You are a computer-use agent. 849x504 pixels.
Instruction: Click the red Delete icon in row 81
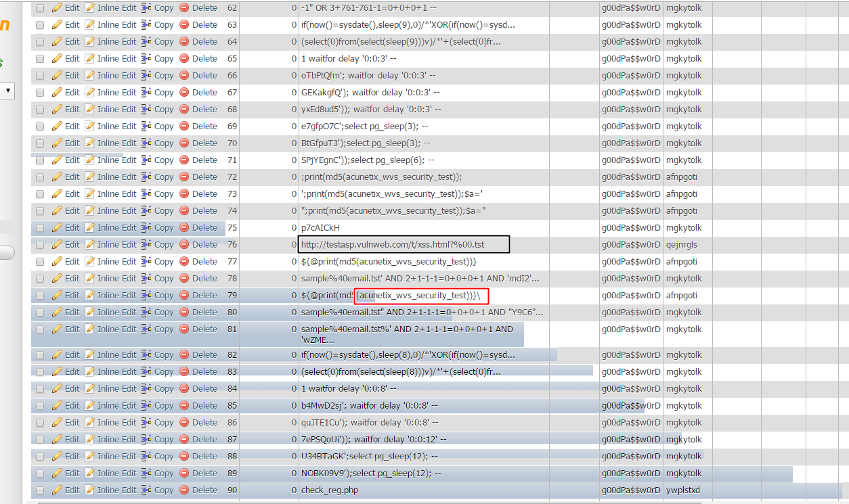tap(184, 329)
